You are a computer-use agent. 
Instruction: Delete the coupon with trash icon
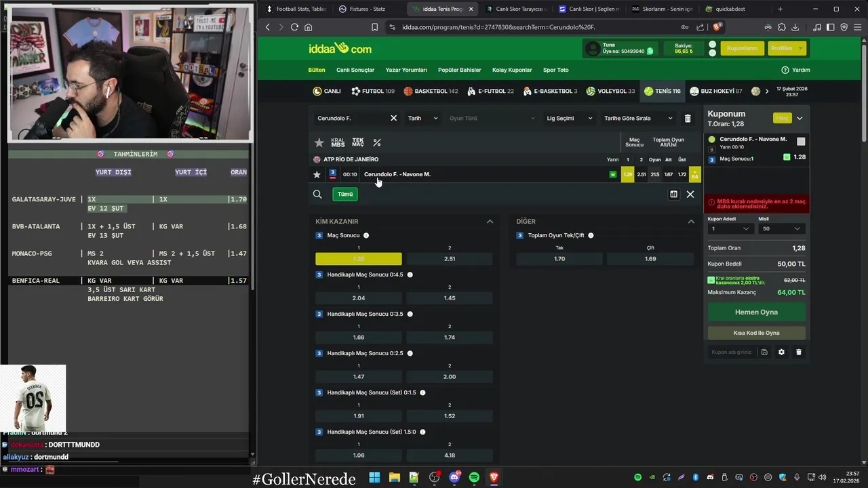(x=798, y=352)
